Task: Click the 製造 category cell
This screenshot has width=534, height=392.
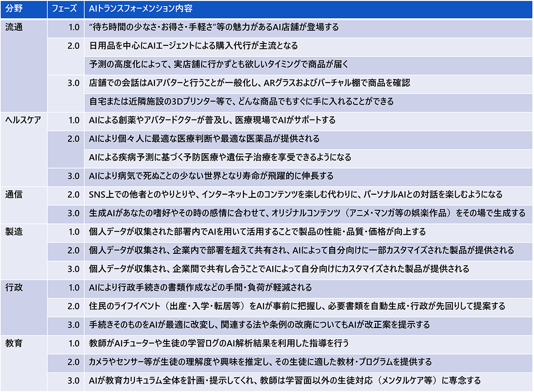Action: [13, 232]
